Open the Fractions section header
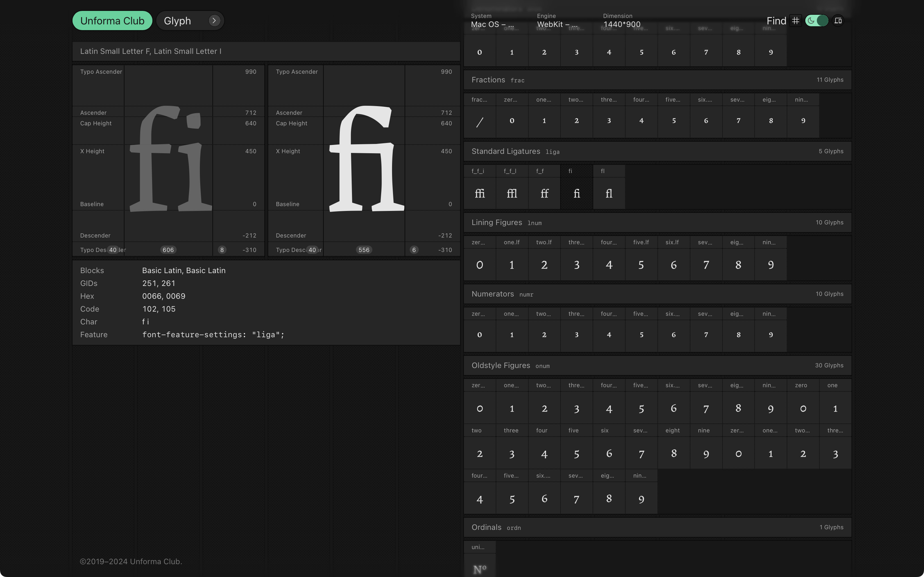924x577 pixels. 489,80
